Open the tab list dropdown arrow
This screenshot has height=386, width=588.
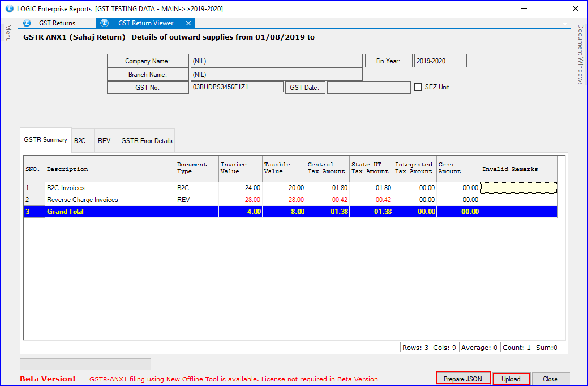(565, 24)
